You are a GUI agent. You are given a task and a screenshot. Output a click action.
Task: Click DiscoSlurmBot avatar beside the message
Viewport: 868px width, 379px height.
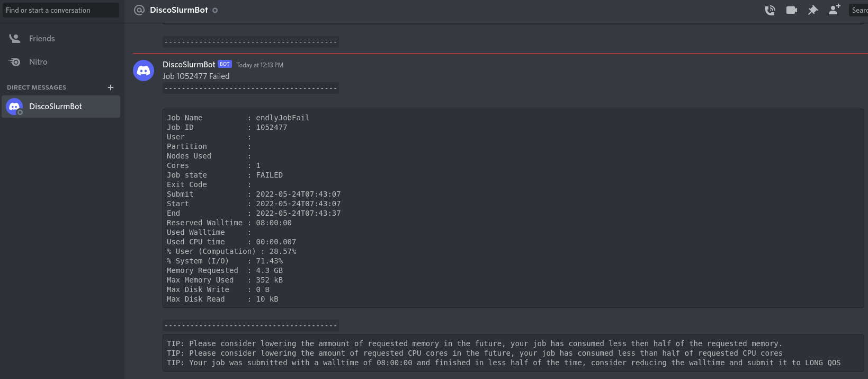click(144, 70)
